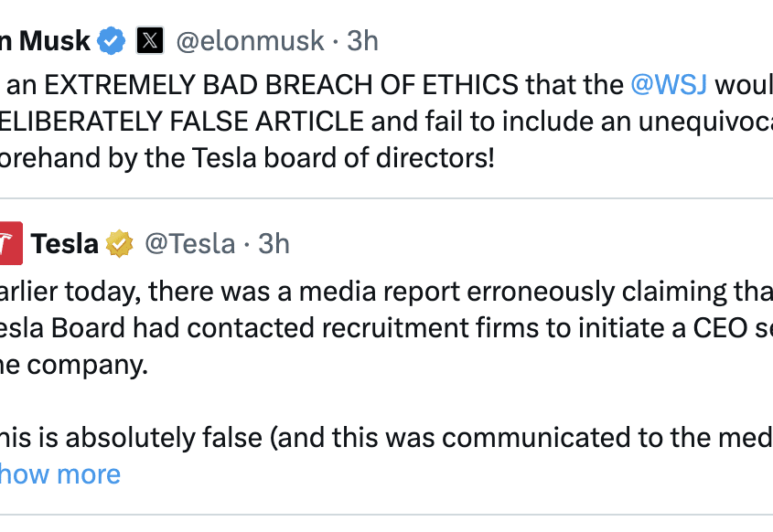Click the X affiliation badge icon

click(150, 40)
